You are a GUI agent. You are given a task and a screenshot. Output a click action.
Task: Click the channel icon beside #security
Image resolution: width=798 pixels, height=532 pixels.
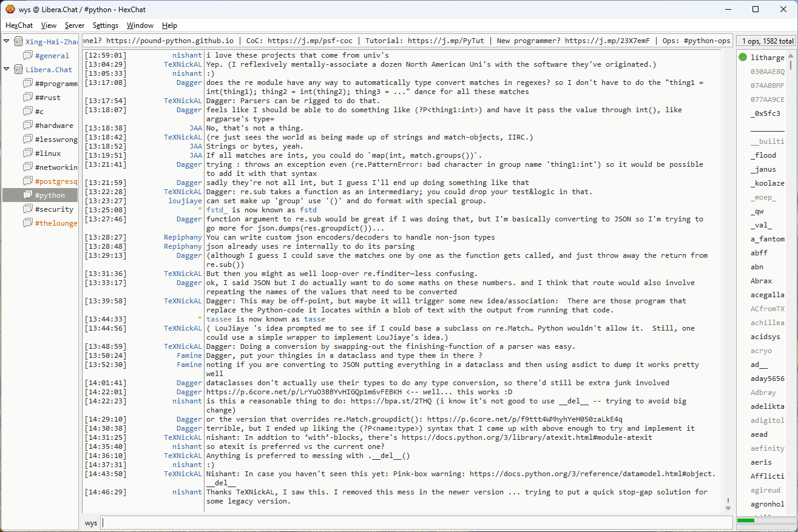point(27,209)
